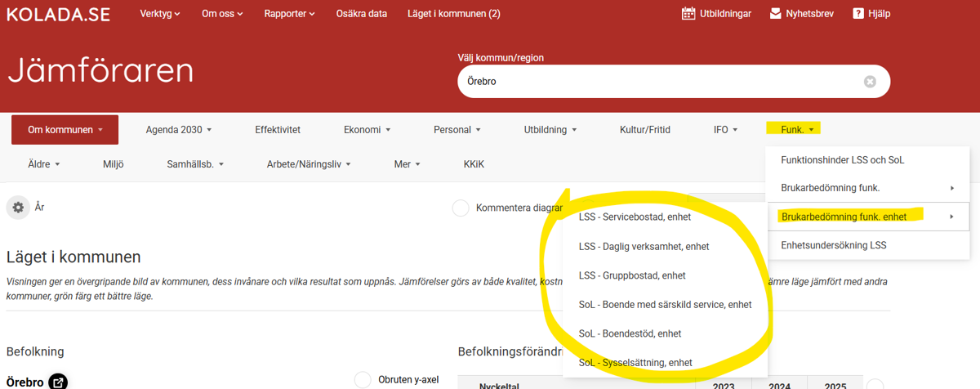Choose SoL - Boendestöd, enhet
This screenshot has width=980, height=389.
(630, 333)
